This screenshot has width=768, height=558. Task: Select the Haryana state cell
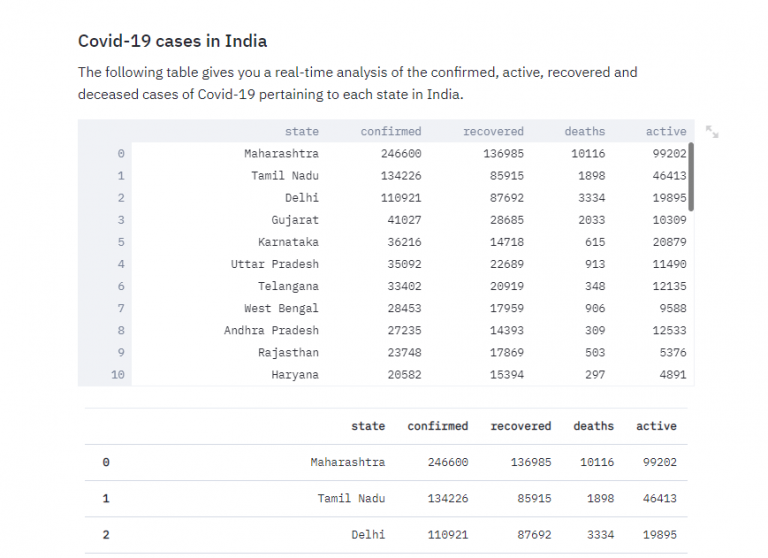(x=295, y=375)
